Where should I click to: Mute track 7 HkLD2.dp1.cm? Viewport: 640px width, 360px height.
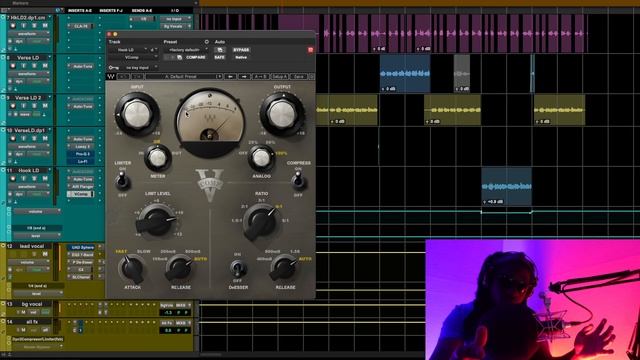click(x=45, y=26)
